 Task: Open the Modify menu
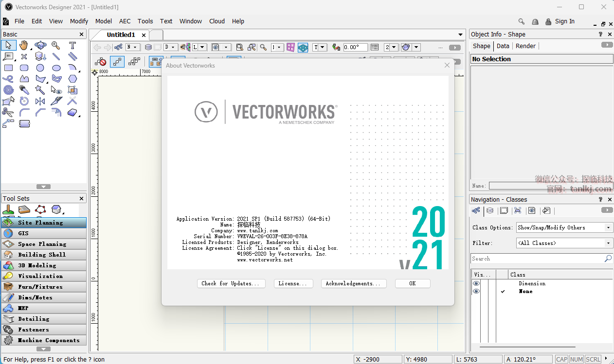pos(79,21)
